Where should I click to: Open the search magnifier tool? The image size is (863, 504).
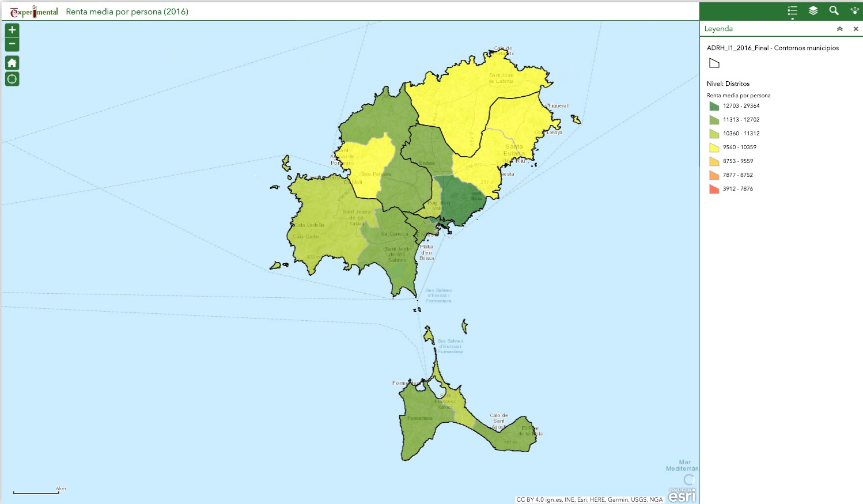coord(834,11)
